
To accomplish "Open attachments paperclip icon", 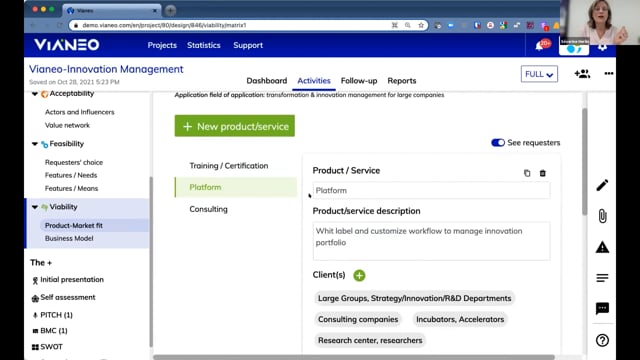I will click(x=602, y=216).
